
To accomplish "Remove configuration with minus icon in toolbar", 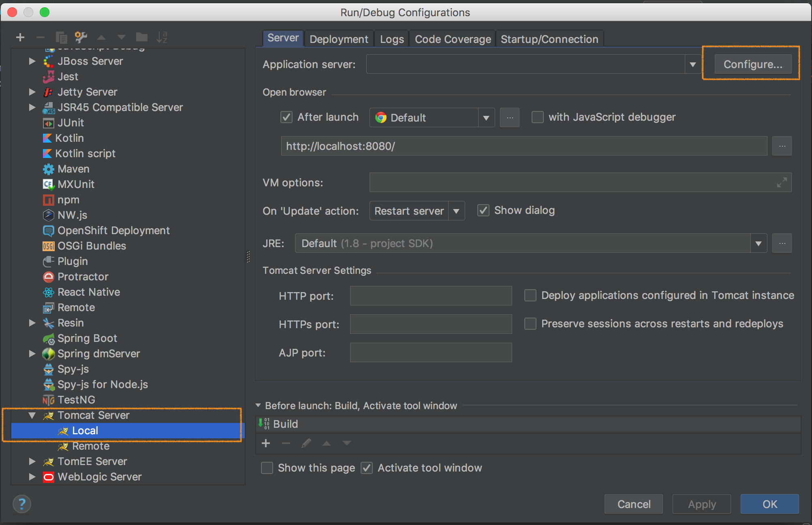I will tap(40, 38).
